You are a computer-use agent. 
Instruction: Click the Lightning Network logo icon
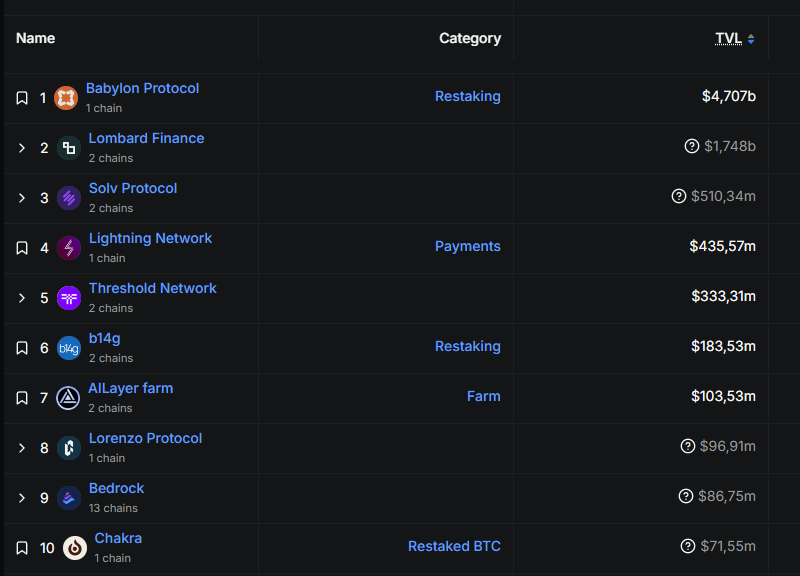click(69, 248)
